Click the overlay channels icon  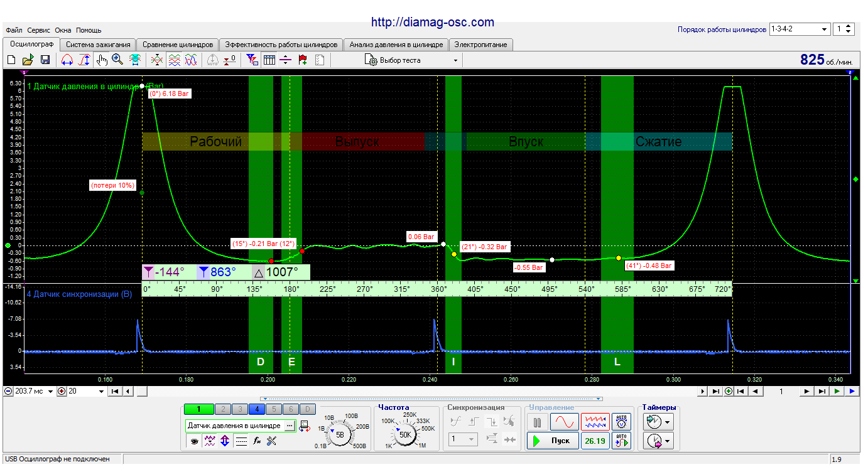click(x=158, y=60)
